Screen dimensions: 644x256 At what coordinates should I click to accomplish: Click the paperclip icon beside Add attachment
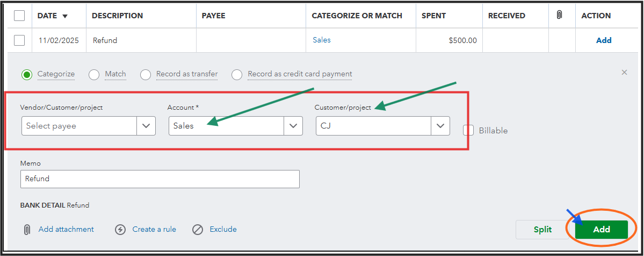[x=26, y=230]
